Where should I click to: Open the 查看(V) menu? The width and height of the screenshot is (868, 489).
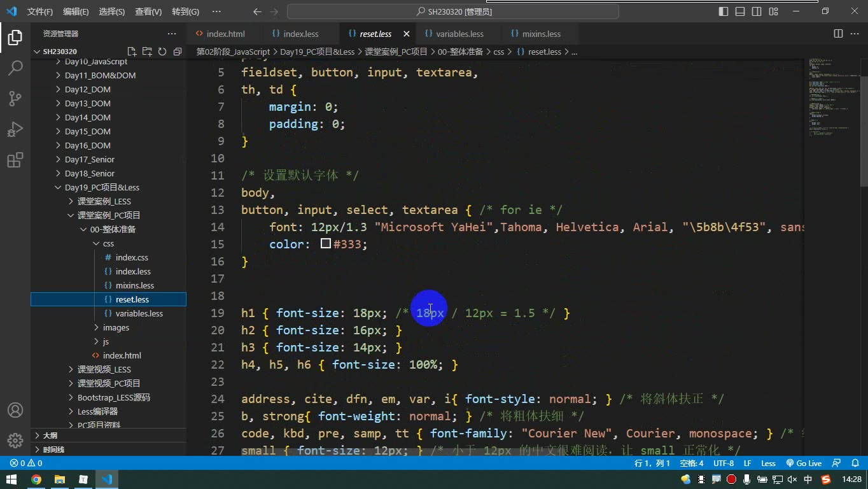coord(148,11)
